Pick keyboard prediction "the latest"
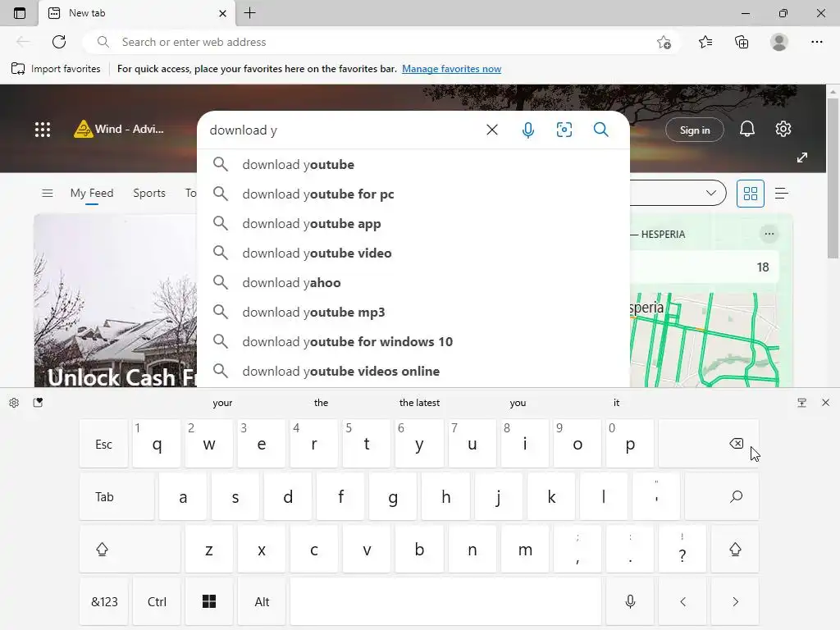This screenshot has height=630, width=840. pos(419,402)
